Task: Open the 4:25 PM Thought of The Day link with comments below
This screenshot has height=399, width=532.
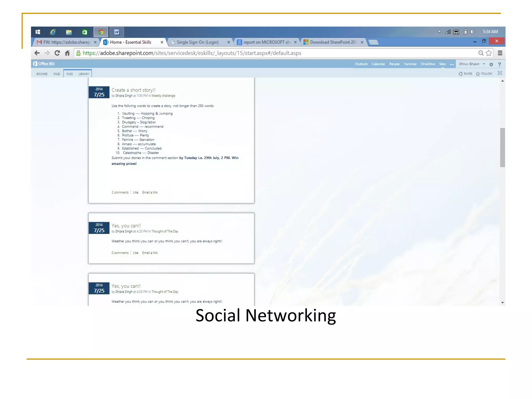Action: (x=165, y=231)
